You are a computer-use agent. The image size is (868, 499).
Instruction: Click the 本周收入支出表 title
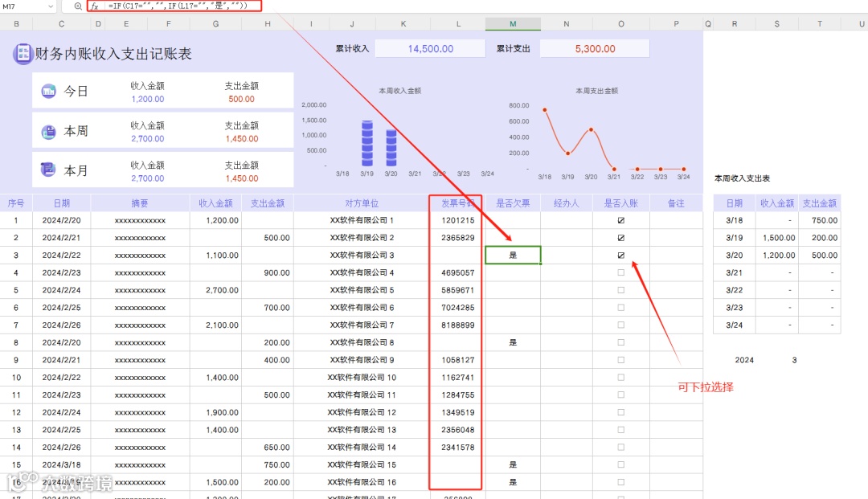tap(742, 178)
